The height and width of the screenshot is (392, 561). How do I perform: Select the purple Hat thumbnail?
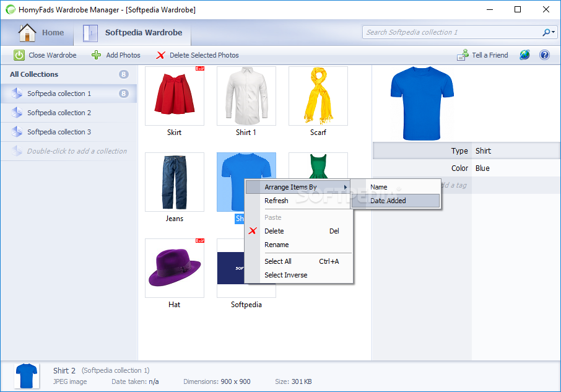click(175, 268)
